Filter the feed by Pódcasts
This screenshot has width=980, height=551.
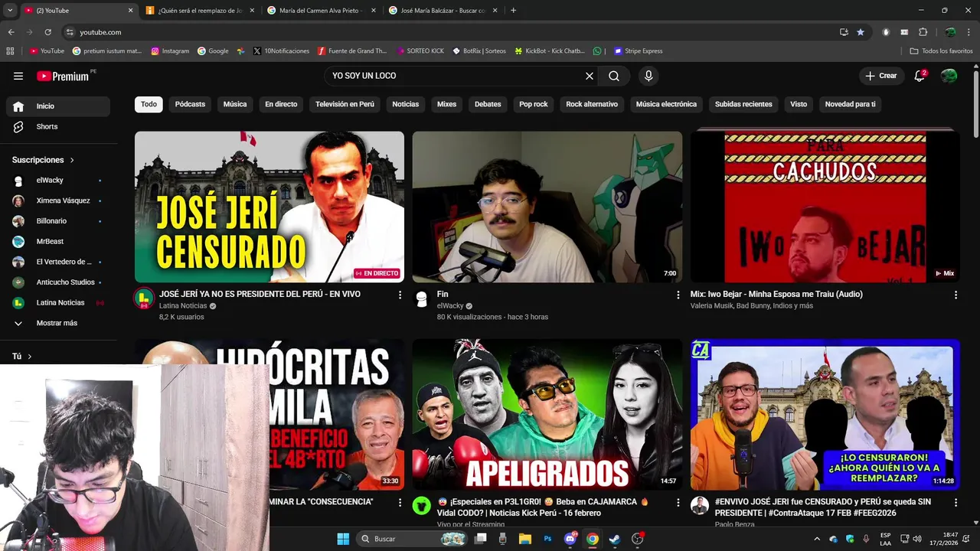pos(190,104)
